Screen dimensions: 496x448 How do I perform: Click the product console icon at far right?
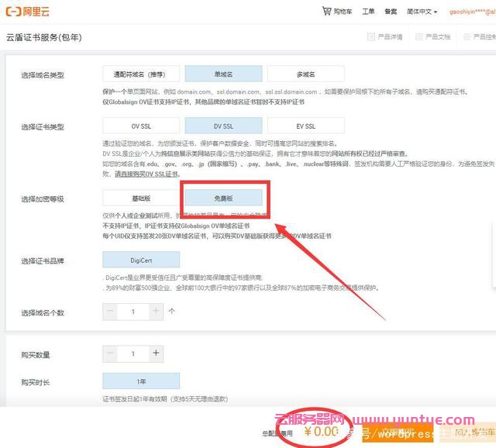467,36
